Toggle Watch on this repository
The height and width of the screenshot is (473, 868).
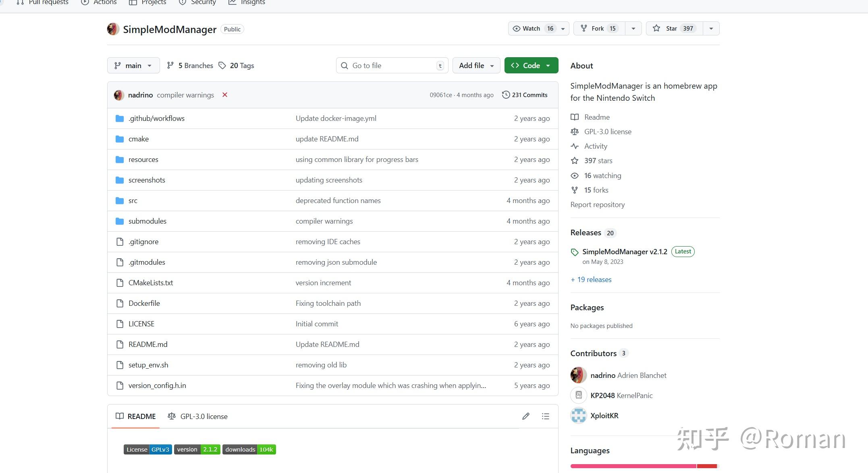click(x=532, y=29)
